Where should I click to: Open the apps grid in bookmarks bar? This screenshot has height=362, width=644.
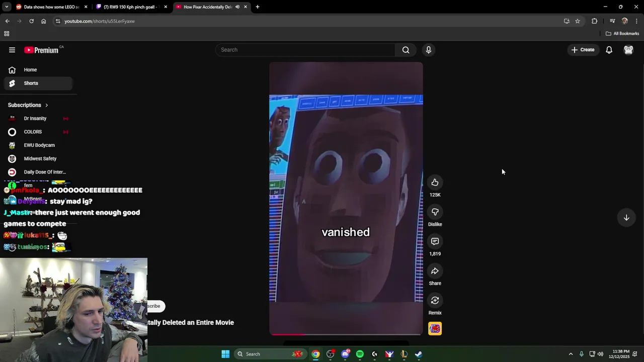(7, 34)
